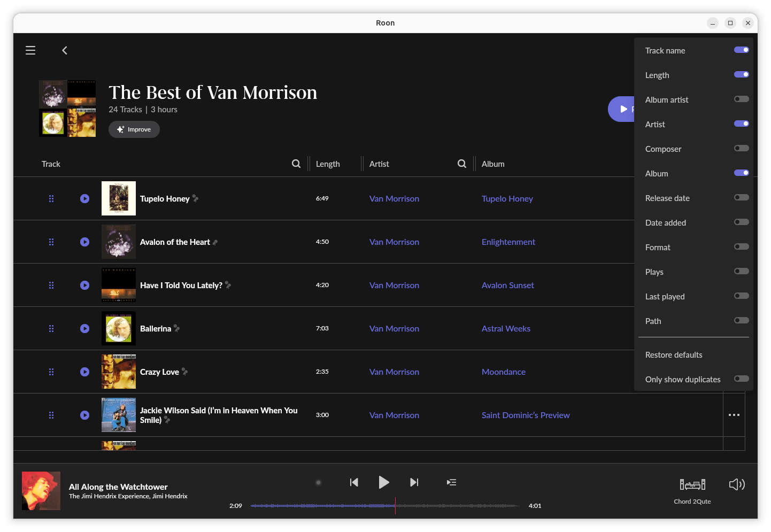Play Have I Told You Lately?
This screenshot has height=532, width=771.
click(85, 285)
